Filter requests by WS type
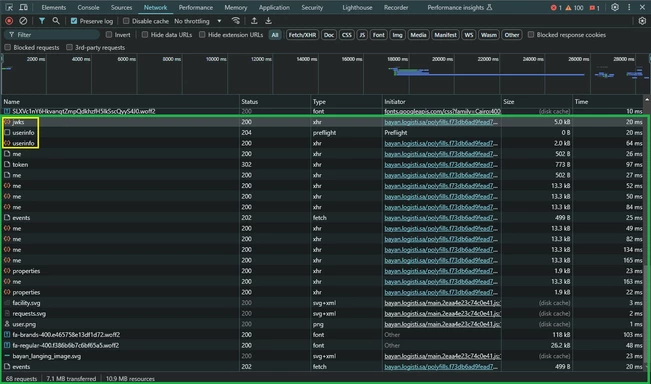The width and height of the screenshot is (651, 384). point(469,35)
